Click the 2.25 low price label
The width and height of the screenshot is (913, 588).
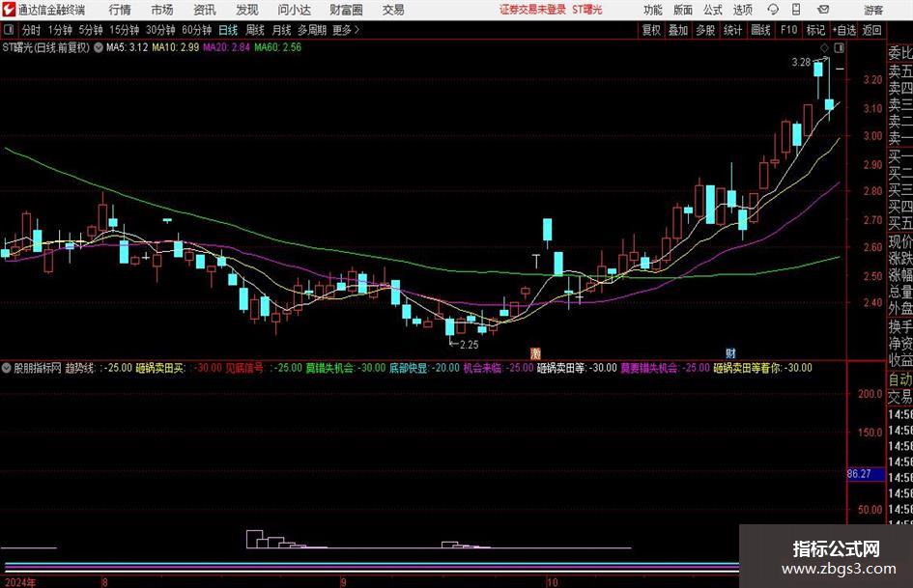[x=470, y=345]
